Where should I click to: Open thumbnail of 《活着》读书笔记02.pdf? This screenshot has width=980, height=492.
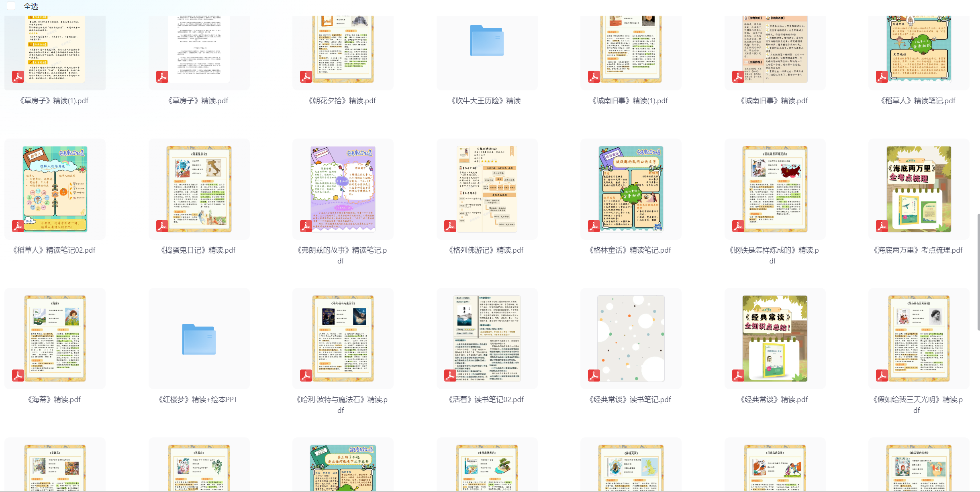pos(487,338)
